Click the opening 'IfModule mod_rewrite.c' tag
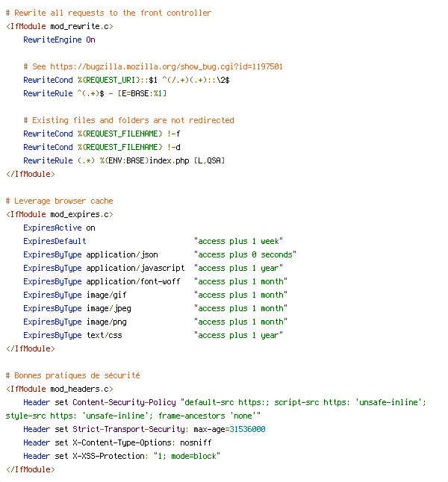This screenshot has height=482, width=448. coord(60,26)
